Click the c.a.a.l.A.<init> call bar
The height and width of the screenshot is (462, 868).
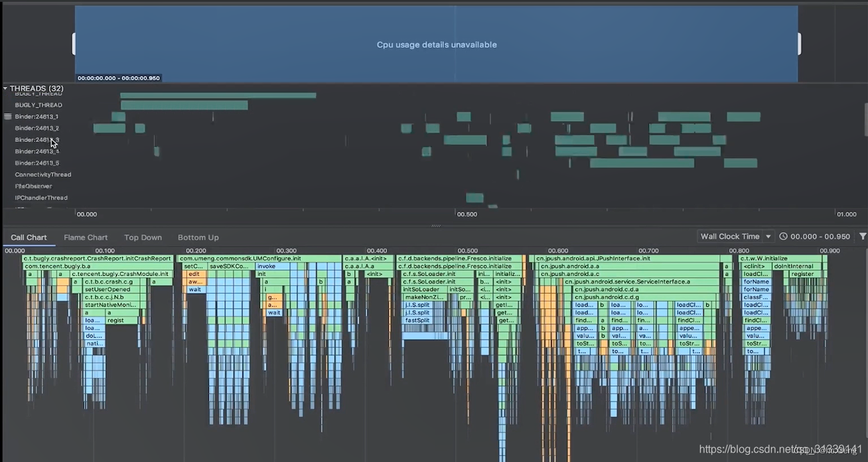click(x=367, y=258)
